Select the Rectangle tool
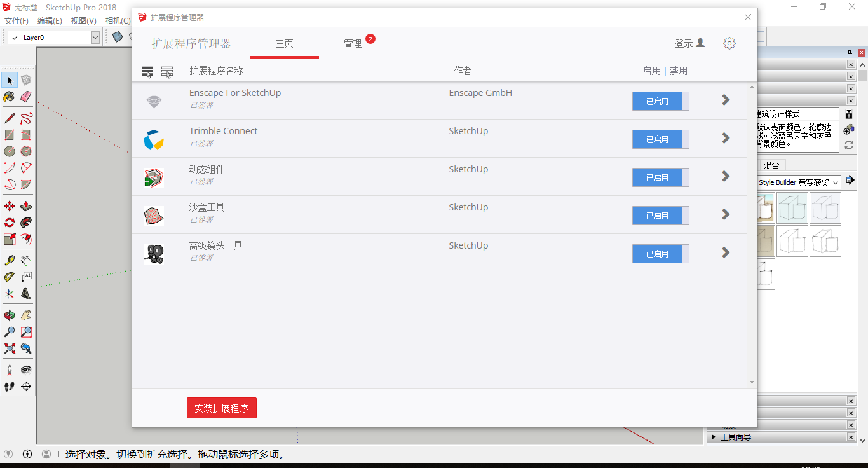868x468 pixels. 10,134
